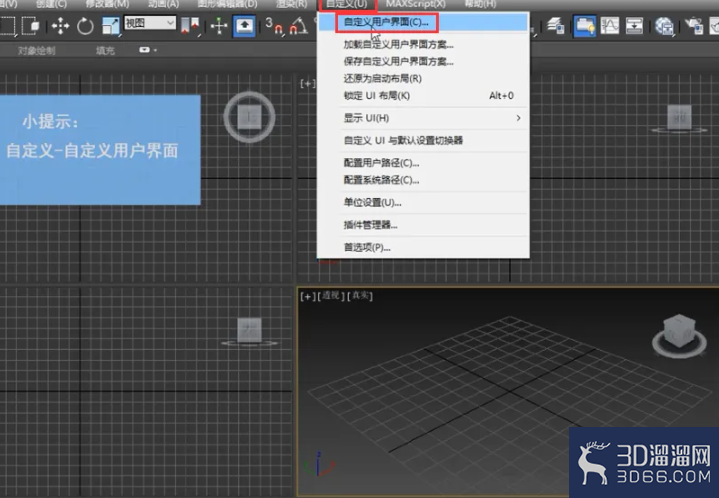This screenshot has height=498, width=719.
Task: Open 单位设置(U)... dialog
Action: pyautogui.click(x=423, y=202)
